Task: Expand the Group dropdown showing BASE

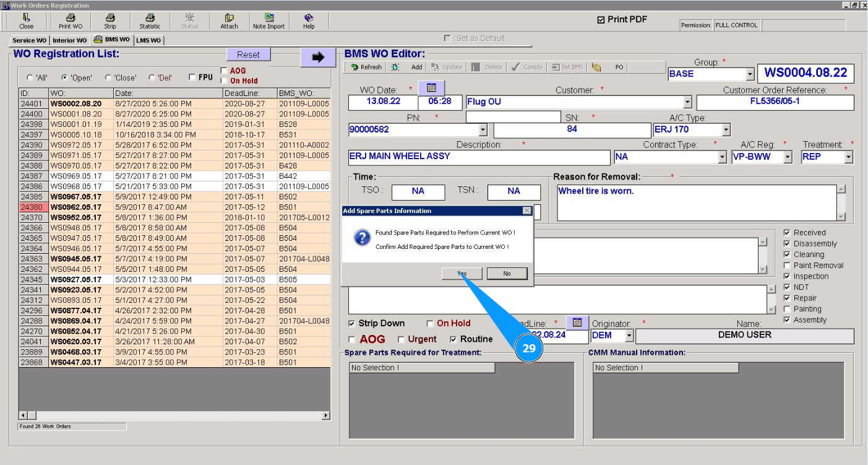Action: click(x=750, y=74)
